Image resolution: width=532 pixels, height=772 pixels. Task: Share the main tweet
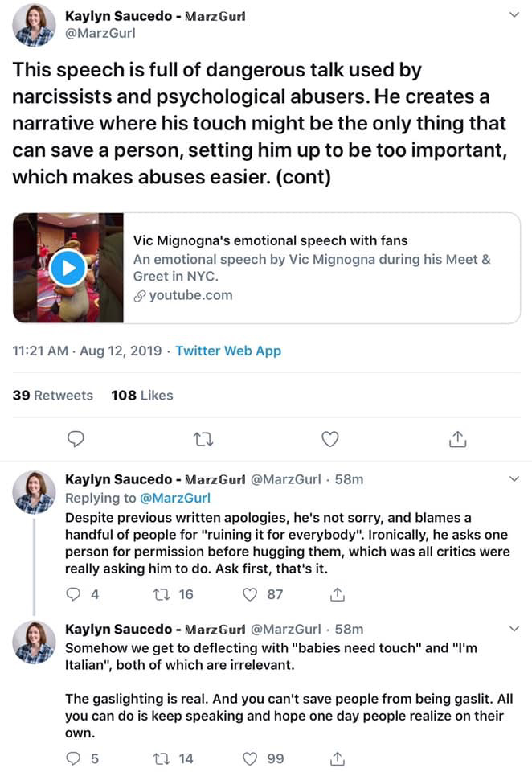456,439
